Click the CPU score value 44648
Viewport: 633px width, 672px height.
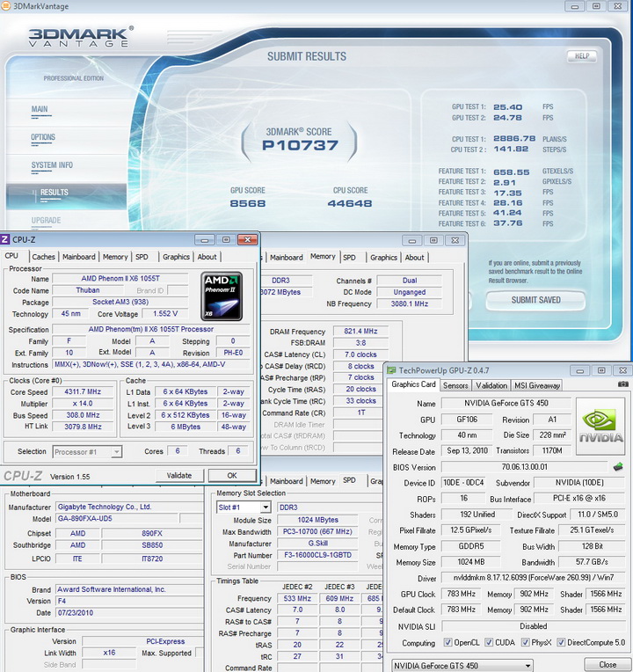pos(350,203)
